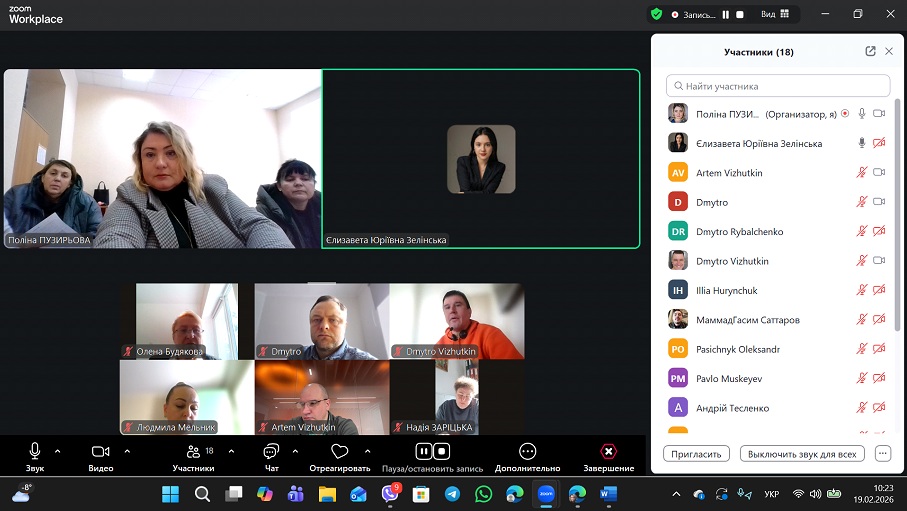Select Dmytro Rybalchenko in the participants list
This screenshot has height=511, width=907.
pyautogui.click(x=740, y=232)
